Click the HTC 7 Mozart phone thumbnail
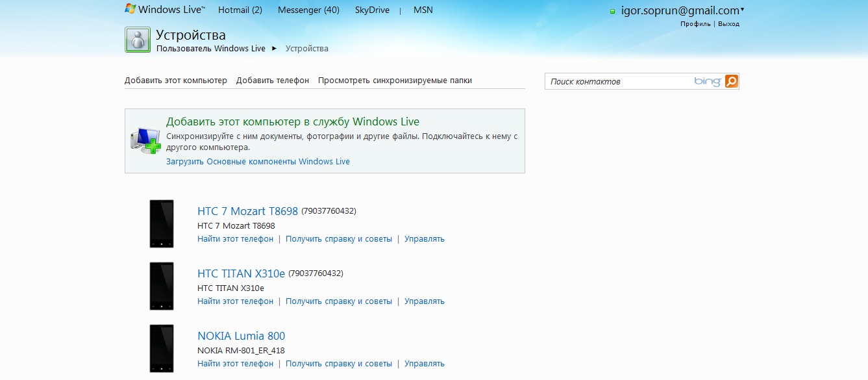This screenshot has width=868, height=380. point(162,223)
